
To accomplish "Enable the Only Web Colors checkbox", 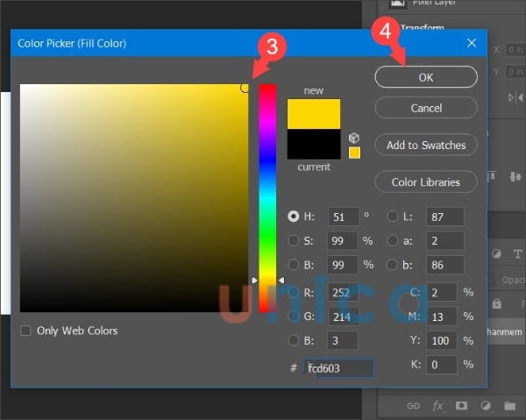I will coord(25,331).
